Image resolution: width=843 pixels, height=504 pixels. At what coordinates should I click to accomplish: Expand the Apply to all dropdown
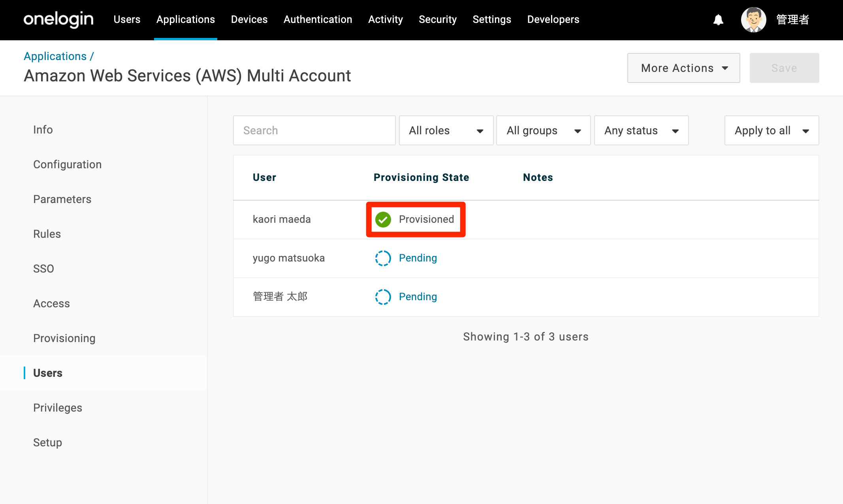coord(771,130)
